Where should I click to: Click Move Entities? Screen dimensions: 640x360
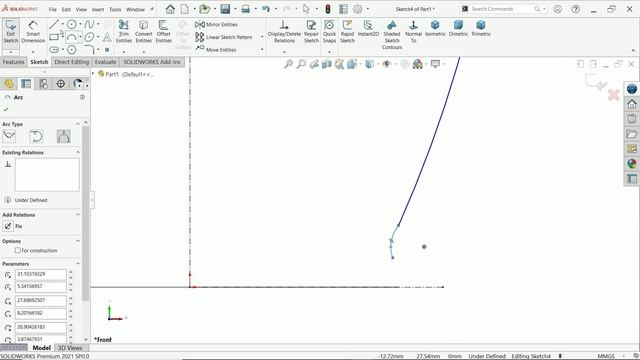pyautogui.click(x=216, y=49)
